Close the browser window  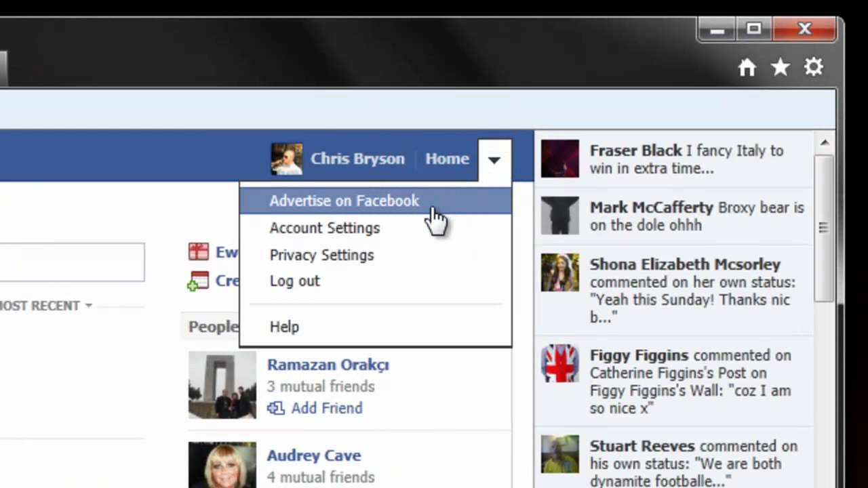pyautogui.click(x=804, y=29)
